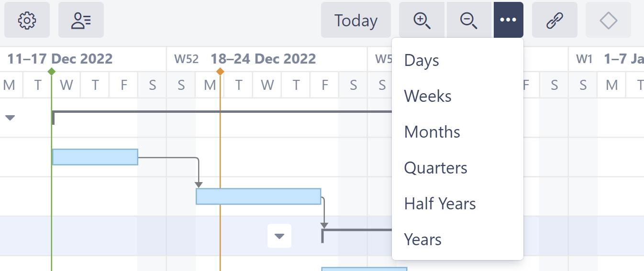This screenshot has height=271, width=644.
Task: Jump to Today in timeline
Action: (355, 20)
